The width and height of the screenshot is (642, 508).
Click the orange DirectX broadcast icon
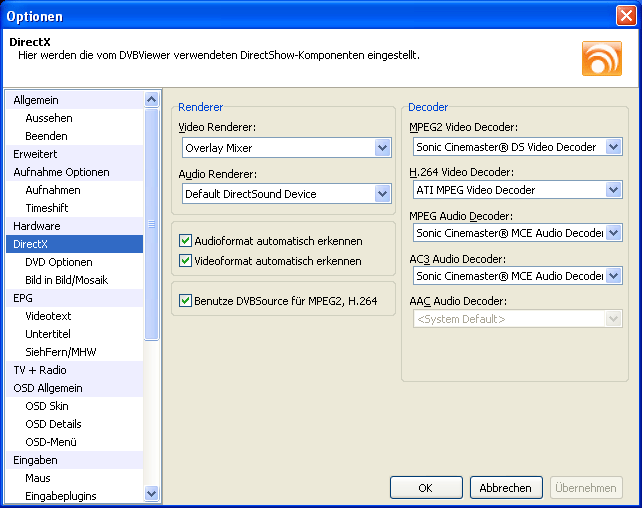(601, 58)
